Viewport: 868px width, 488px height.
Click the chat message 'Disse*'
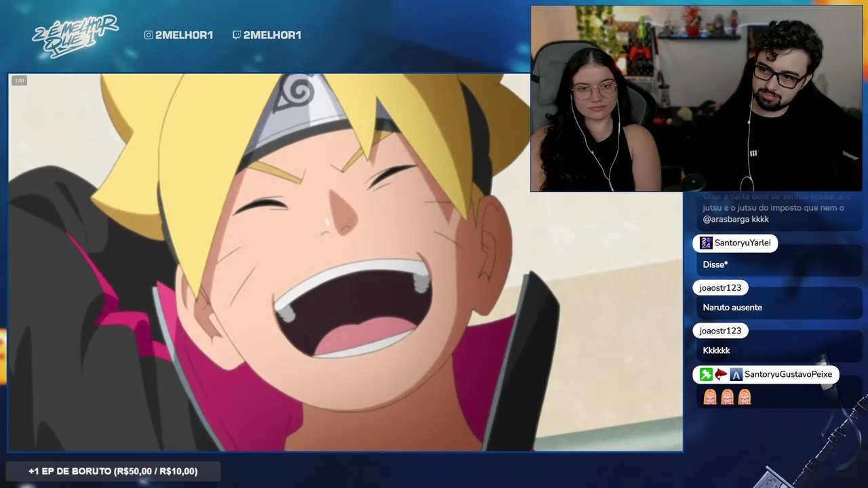[715, 264]
